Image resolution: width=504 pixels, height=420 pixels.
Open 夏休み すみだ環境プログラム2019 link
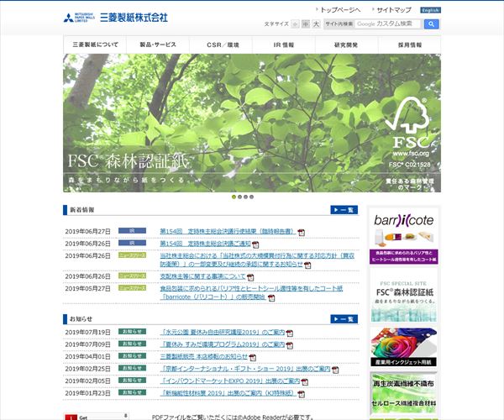tap(223, 344)
